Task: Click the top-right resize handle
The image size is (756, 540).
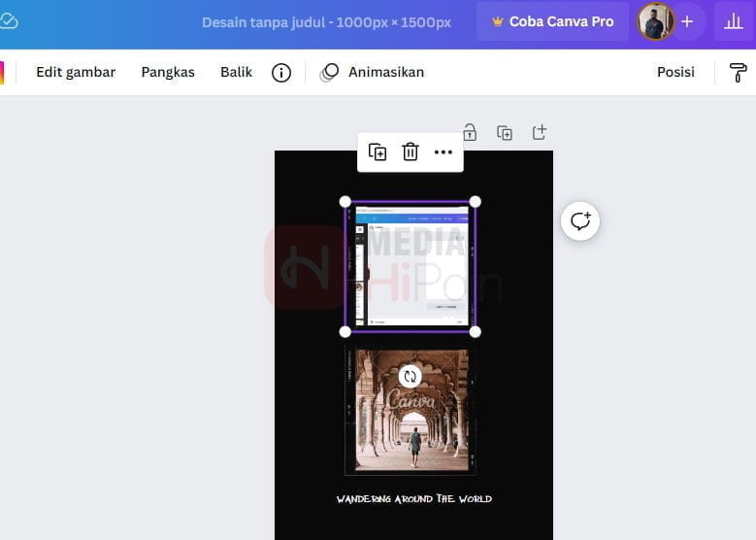Action: (x=475, y=202)
